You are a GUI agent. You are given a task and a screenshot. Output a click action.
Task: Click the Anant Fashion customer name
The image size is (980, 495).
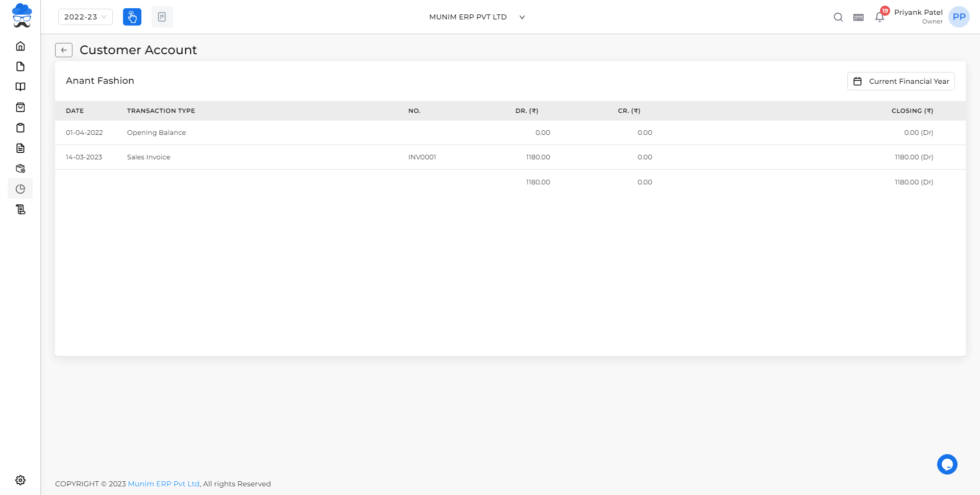[100, 81]
